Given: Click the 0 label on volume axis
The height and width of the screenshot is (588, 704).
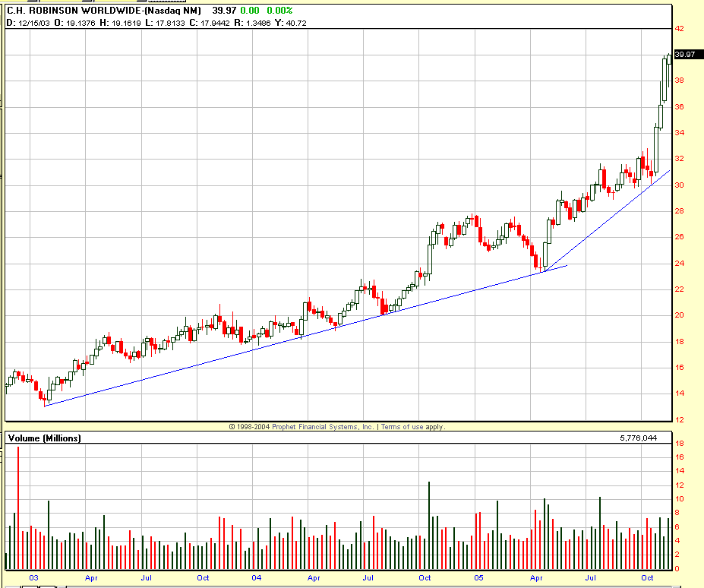Looking at the screenshot, I should (x=677, y=569).
